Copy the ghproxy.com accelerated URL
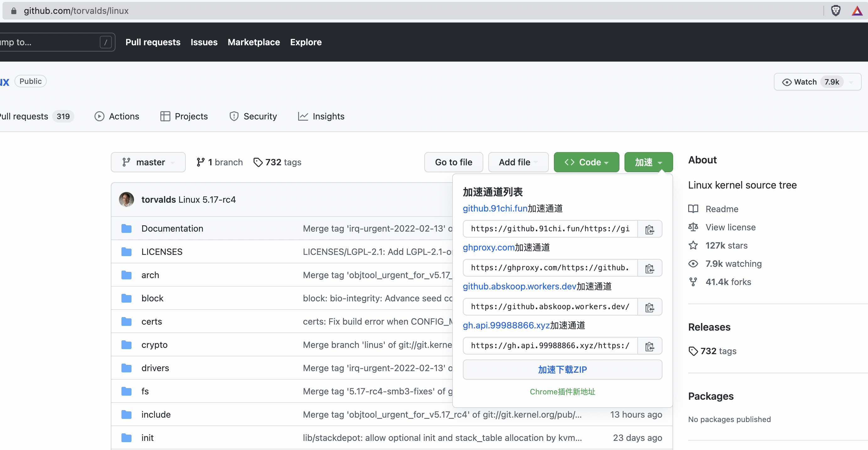868x450 pixels. pyautogui.click(x=649, y=268)
